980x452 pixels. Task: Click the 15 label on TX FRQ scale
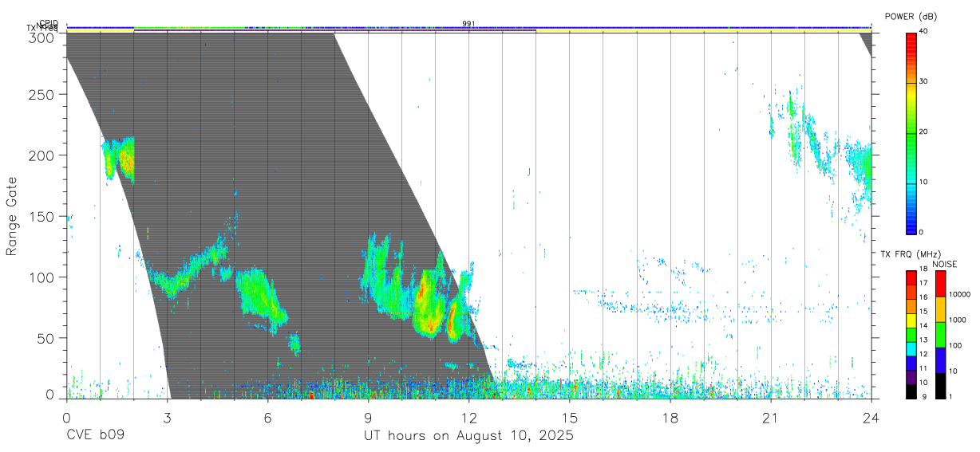pyautogui.click(x=923, y=312)
